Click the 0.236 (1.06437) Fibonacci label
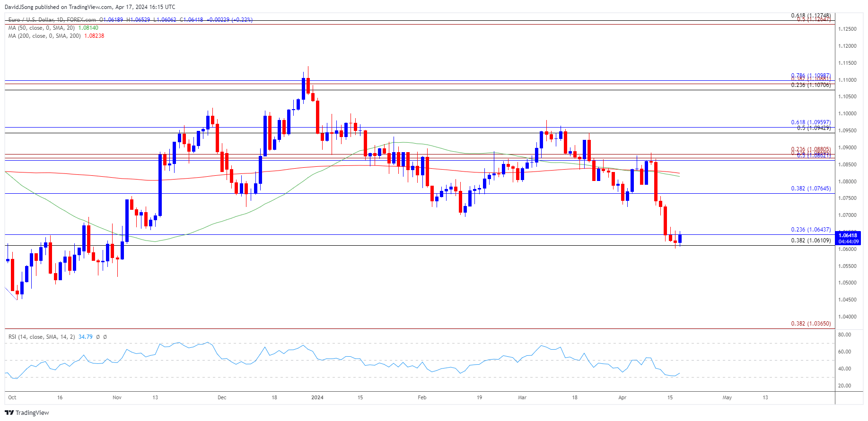 click(811, 230)
